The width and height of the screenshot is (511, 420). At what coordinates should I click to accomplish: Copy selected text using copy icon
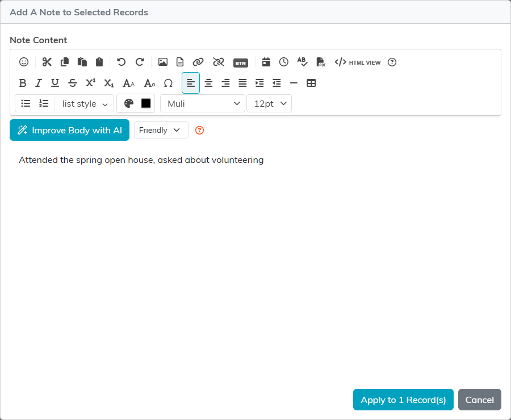coord(65,62)
